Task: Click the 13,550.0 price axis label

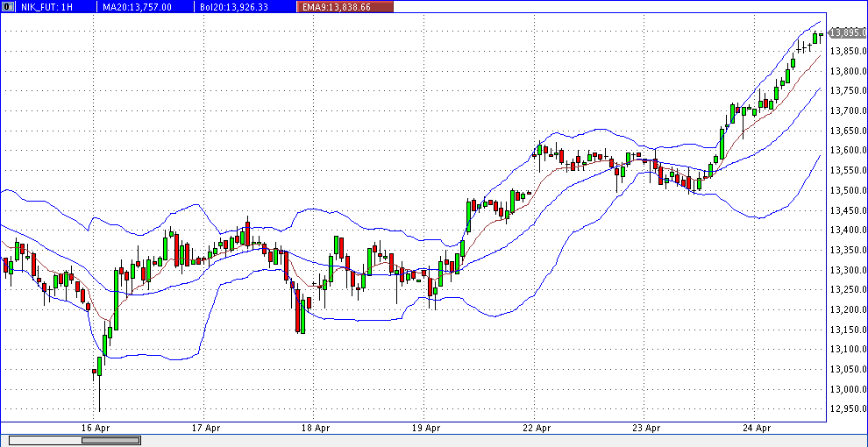Action: [x=850, y=170]
